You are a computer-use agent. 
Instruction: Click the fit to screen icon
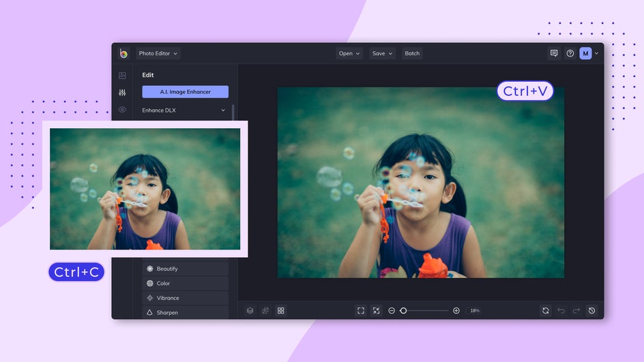point(361,311)
